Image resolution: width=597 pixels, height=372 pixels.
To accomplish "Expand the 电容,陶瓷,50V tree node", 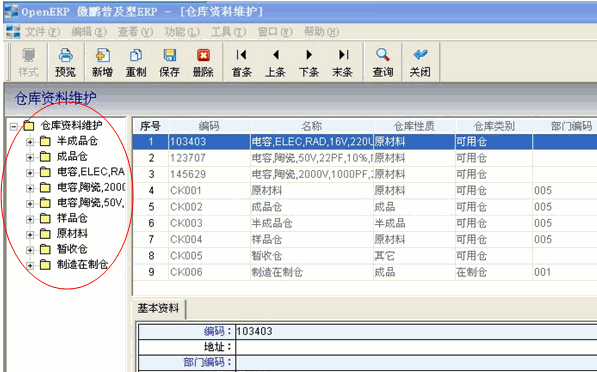I will (x=30, y=204).
